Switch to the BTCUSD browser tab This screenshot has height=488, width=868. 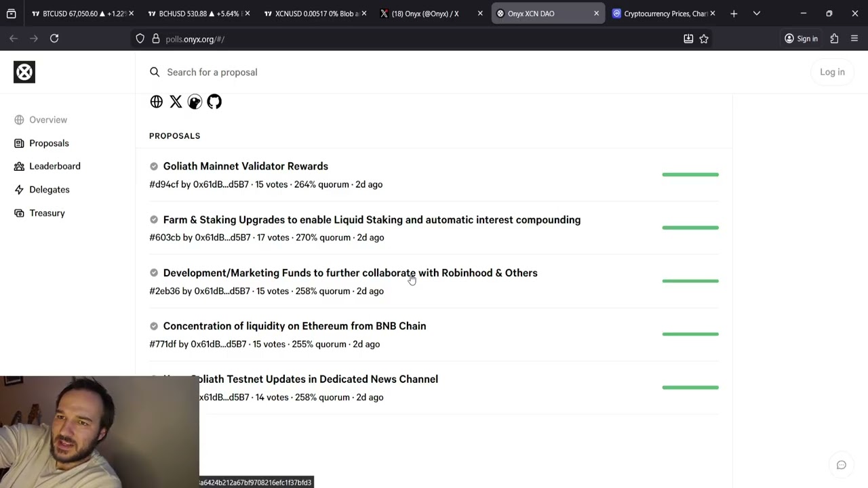point(83,14)
